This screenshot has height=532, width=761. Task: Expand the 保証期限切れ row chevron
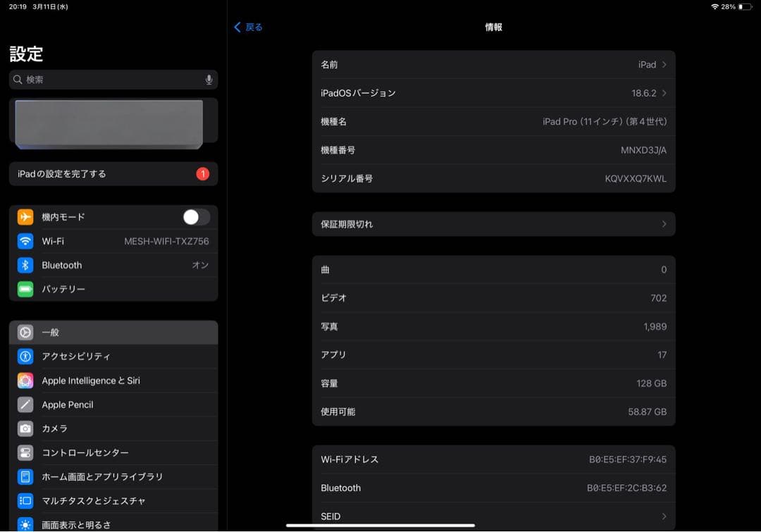click(x=664, y=224)
